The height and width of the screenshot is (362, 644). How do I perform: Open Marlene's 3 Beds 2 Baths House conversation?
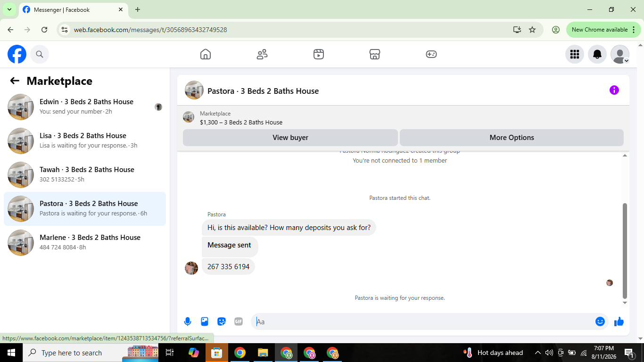(85, 243)
